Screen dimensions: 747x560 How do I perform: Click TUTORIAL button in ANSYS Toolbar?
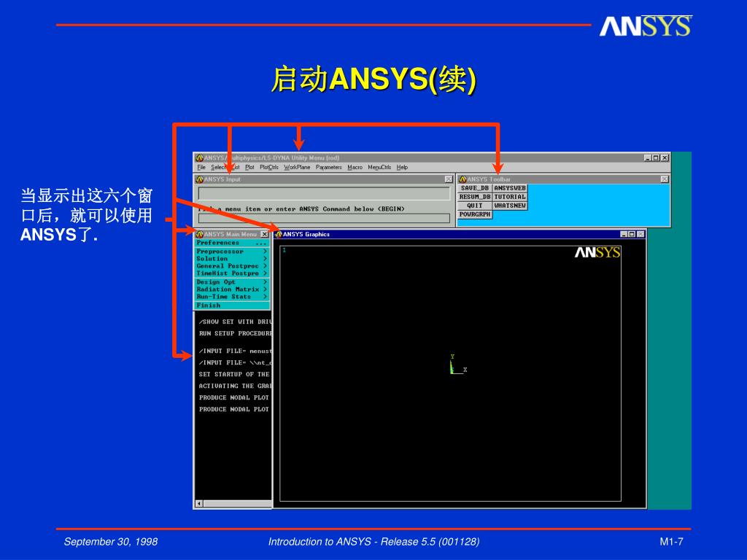coord(510,197)
